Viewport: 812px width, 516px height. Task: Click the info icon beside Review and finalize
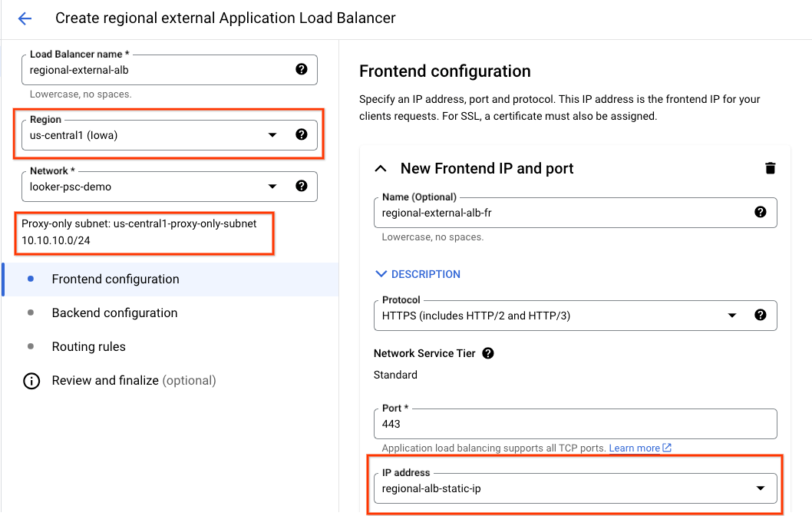pos(31,381)
